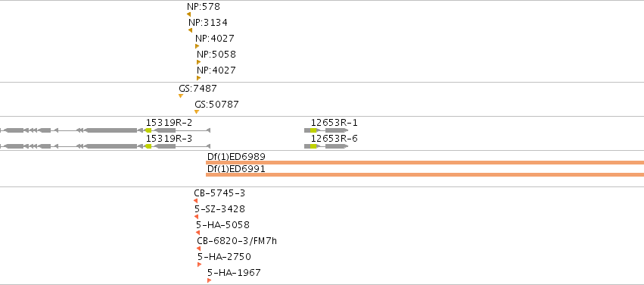644x285 pixels.
Task: Click the NP:5058 arrow marker
Action: coord(199,62)
